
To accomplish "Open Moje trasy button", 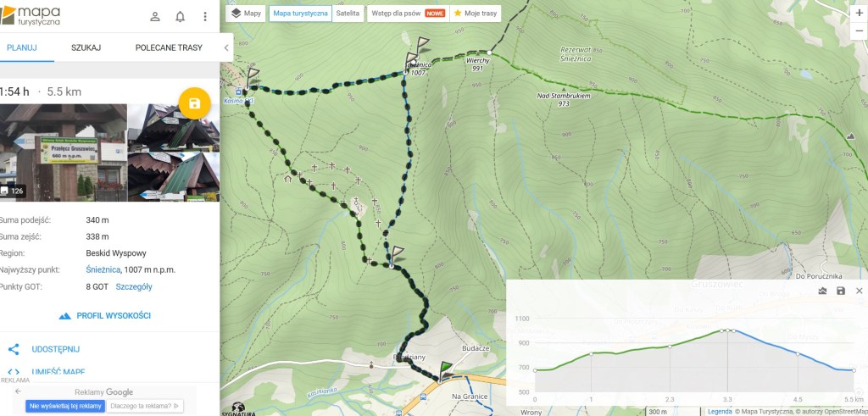I will (476, 14).
